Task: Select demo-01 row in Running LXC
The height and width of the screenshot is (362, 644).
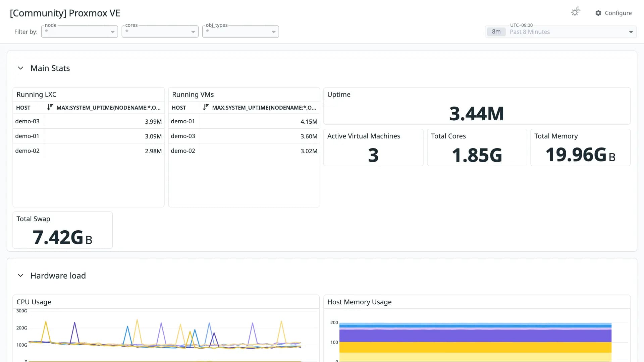Action: coord(89,136)
